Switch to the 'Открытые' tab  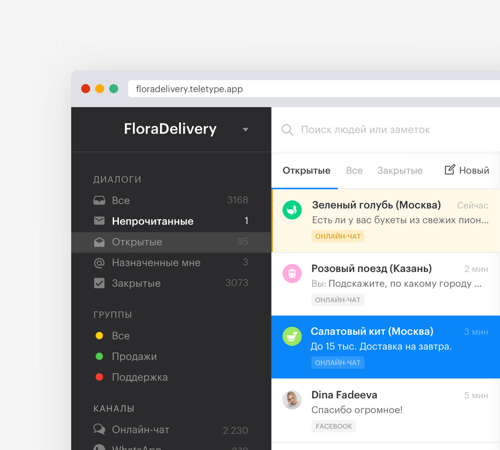pyautogui.click(x=306, y=171)
